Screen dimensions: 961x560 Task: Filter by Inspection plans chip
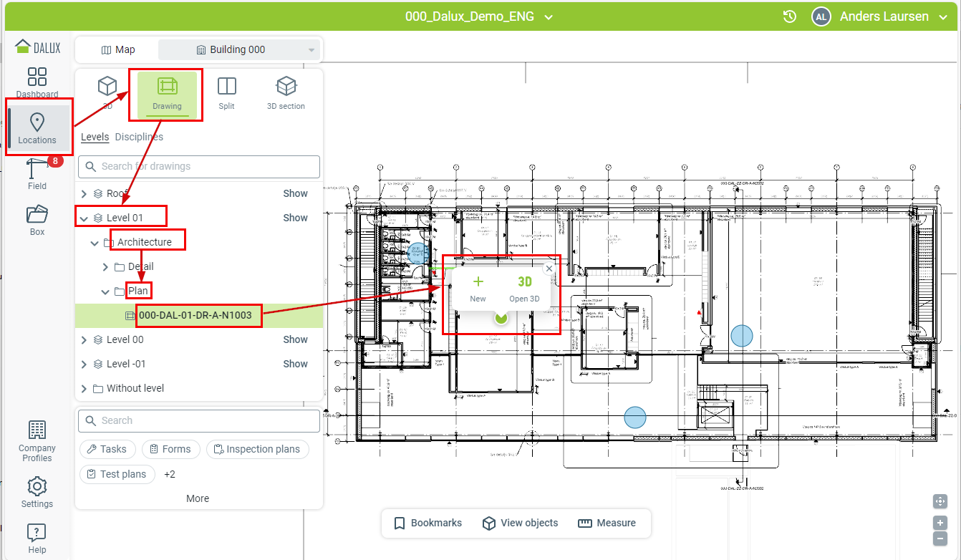coord(258,449)
